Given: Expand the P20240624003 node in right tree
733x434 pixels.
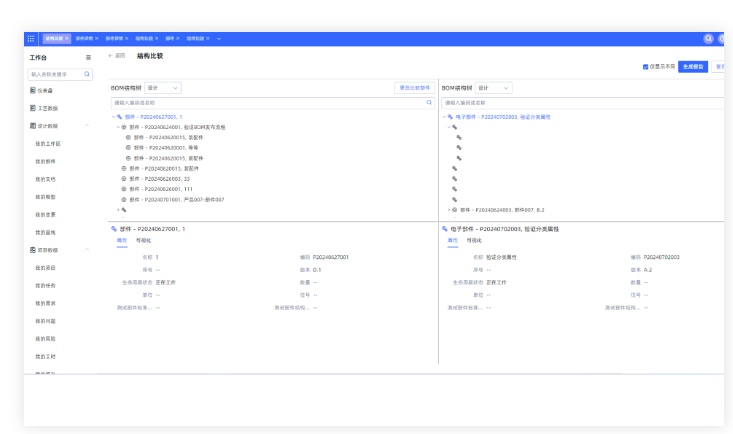Looking at the screenshot, I should click(x=449, y=210).
